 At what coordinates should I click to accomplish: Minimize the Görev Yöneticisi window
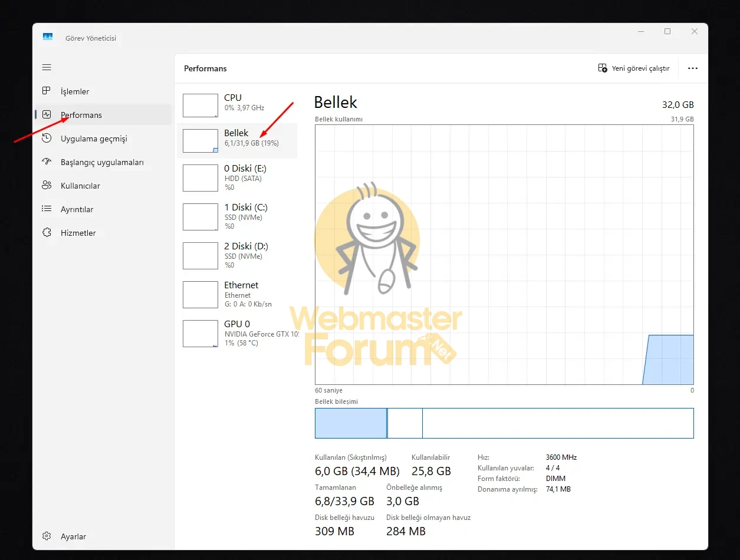(640, 31)
